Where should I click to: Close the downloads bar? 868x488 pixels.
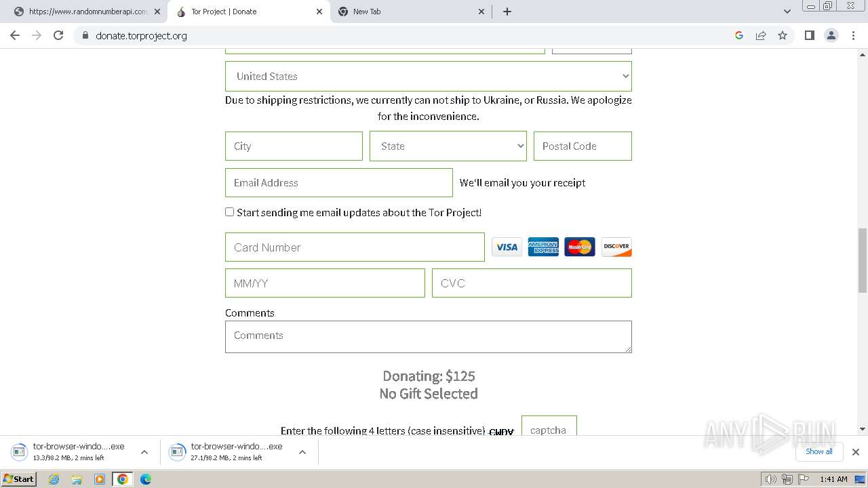point(855,452)
